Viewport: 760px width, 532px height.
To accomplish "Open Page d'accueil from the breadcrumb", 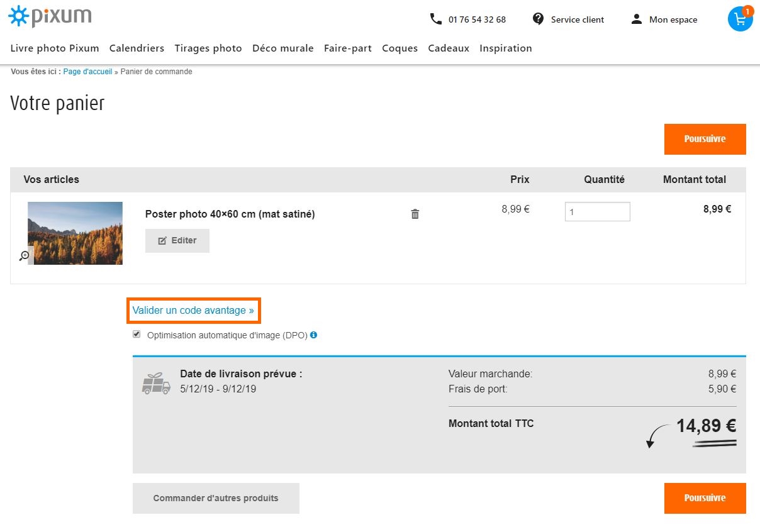I will [x=87, y=71].
